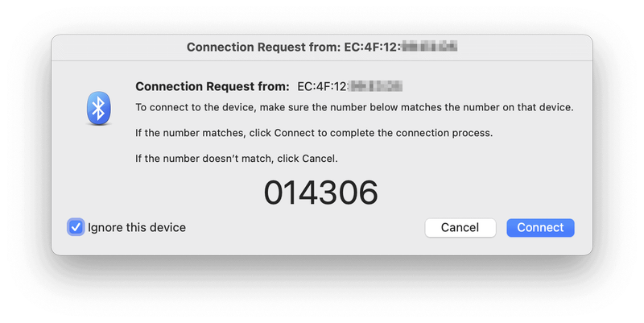
Task: Click the Ignore this device label text
Action: click(137, 227)
